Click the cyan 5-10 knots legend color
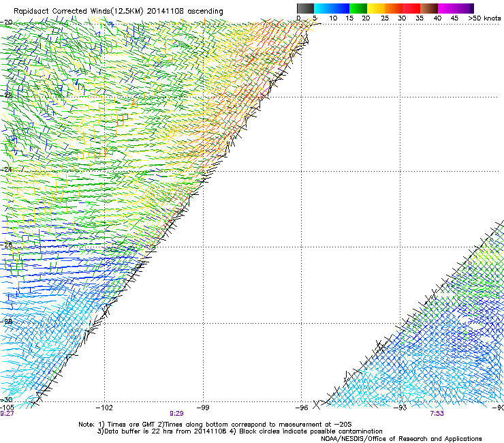 click(x=322, y=8)
